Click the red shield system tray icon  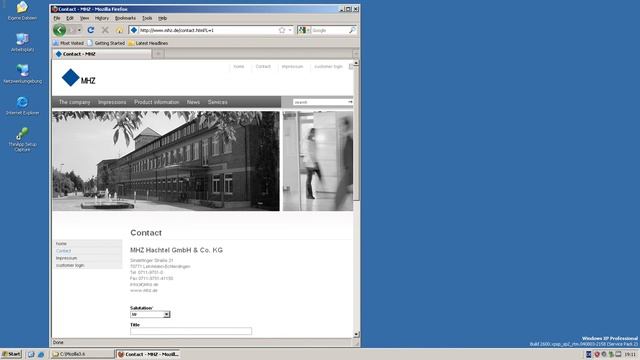click(x=596, y=354)
